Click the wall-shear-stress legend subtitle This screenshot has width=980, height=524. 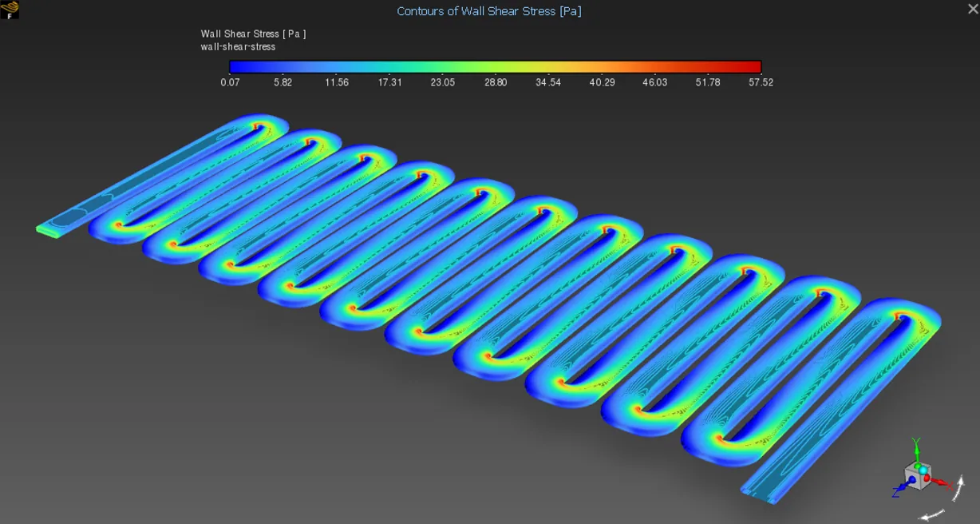[x=238, y=47]
